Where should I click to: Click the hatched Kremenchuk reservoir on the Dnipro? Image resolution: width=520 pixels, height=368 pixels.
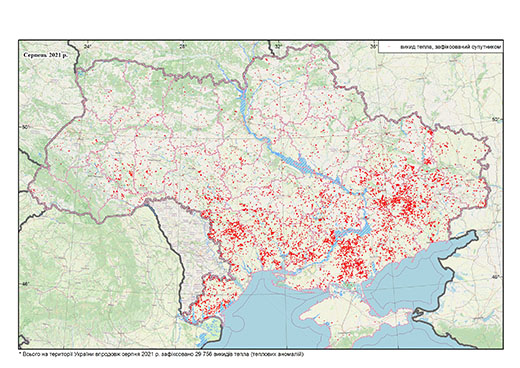[x=302, y=163]
